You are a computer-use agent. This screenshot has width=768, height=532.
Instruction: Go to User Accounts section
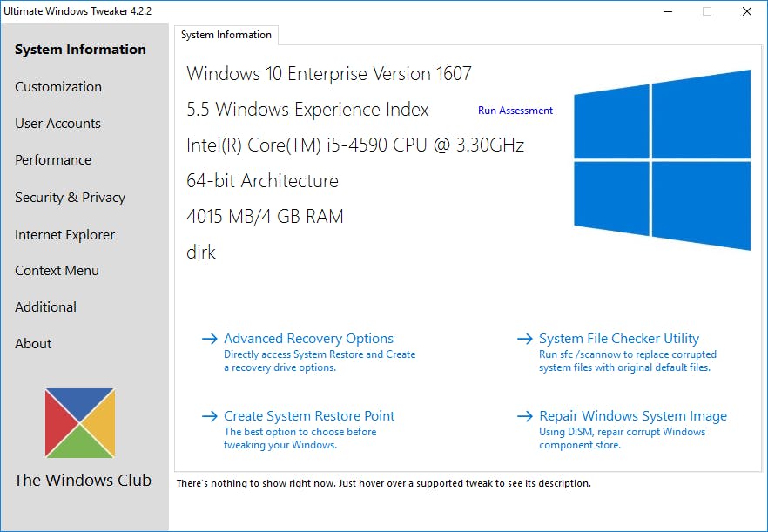click(57, 124)
